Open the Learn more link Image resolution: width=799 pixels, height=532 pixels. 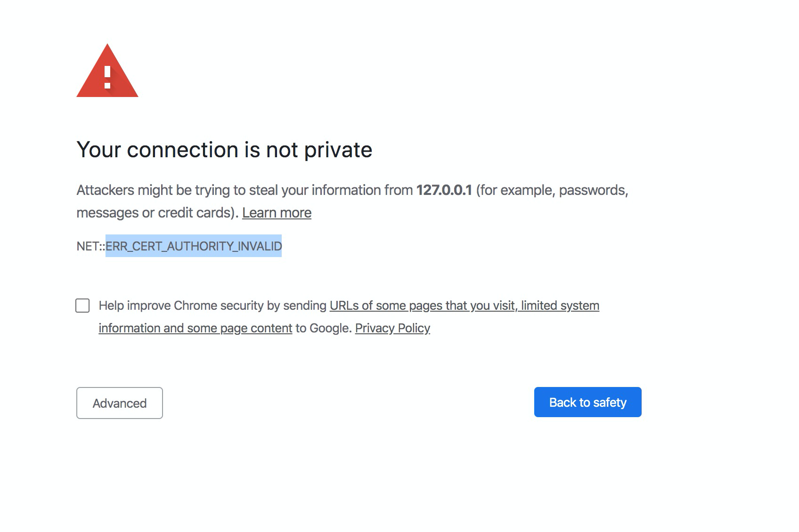pos(277,213)
